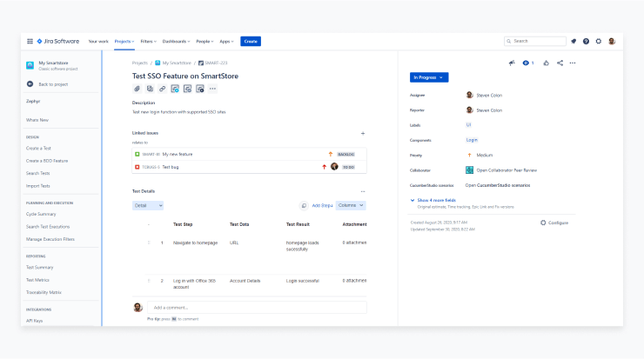
Task: Click the link issue icon
Action: click(162, 89)
